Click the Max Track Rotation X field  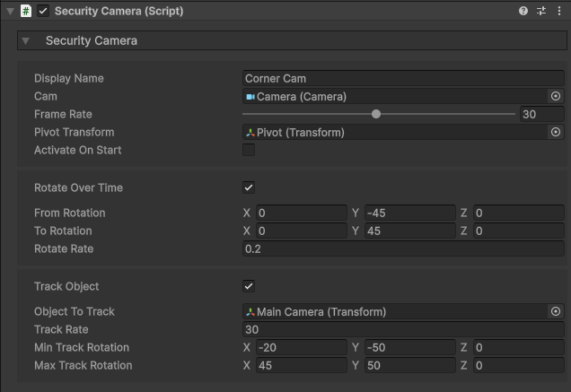pos(300,365)
